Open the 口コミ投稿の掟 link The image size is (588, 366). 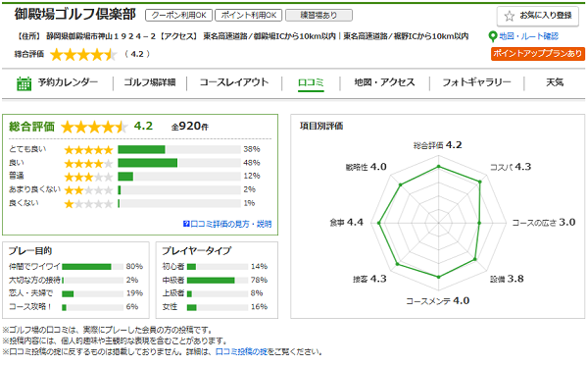[241, 351]
